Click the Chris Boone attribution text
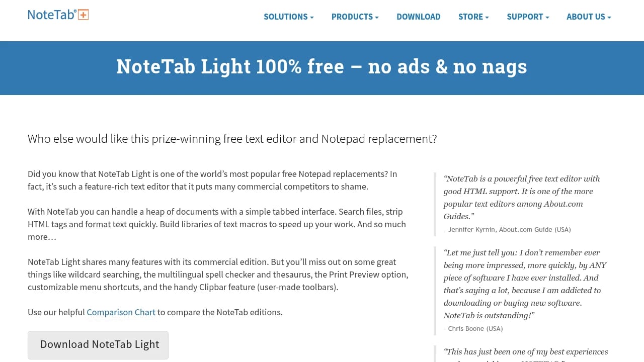 point(473,328)
